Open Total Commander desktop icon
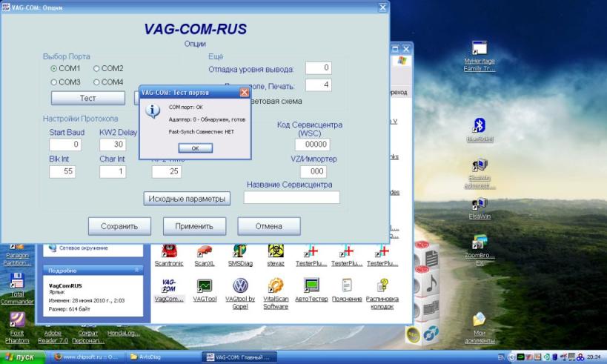Image resolution: width=607 pixels, height=364 pixels. pos(17,283)
